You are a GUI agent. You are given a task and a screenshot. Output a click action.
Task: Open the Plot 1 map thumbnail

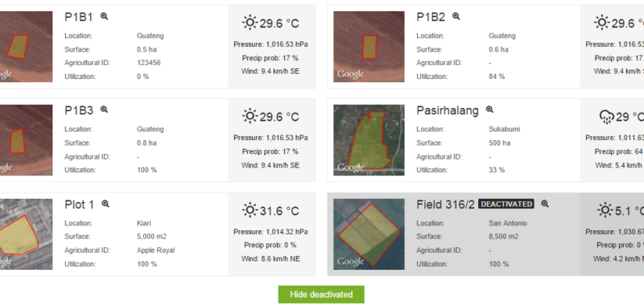pyautogui.click(x=27, y=234)
